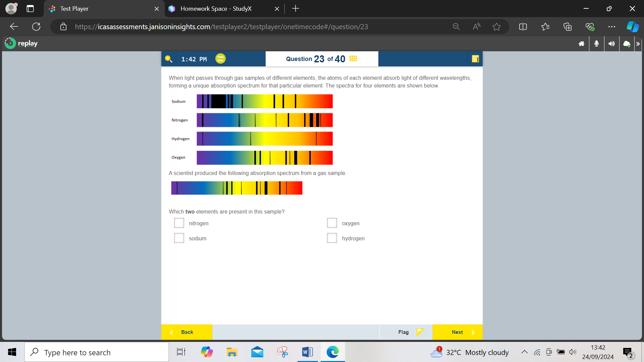Open Settings and more ellipsis menu
This screenshot has width=644, height=362.
[x=612, y=26]
